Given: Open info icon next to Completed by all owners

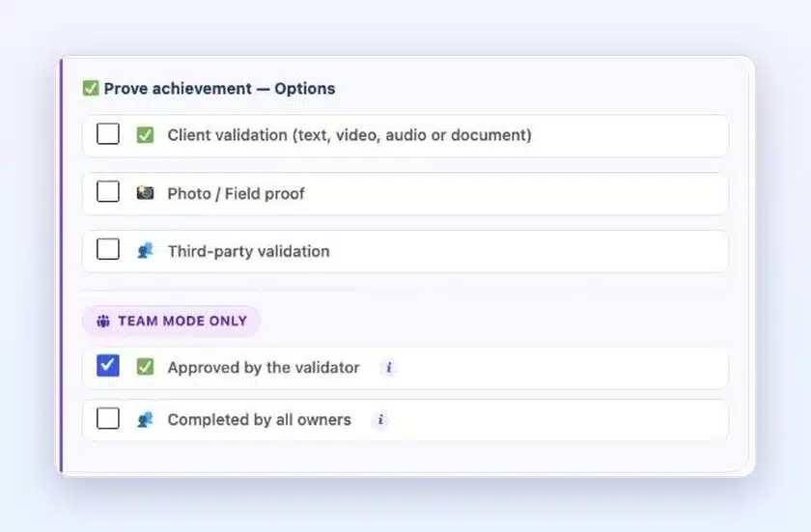Looking at the screenshot, I should (x=380, y=420).
